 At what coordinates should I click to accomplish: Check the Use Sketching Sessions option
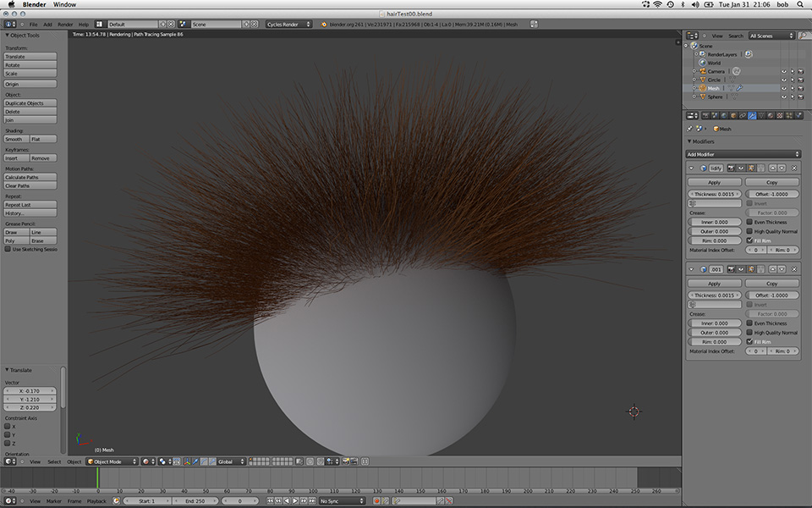(x=8, y=250)
